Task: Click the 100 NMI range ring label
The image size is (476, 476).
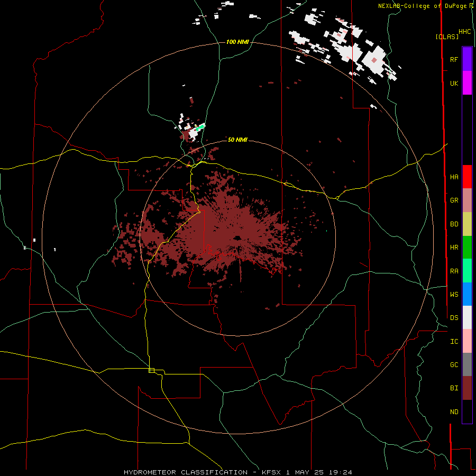Action: (237, 42)
